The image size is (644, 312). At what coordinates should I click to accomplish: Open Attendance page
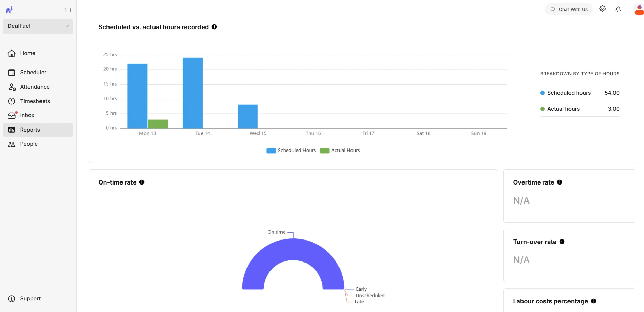click(35, 87)
